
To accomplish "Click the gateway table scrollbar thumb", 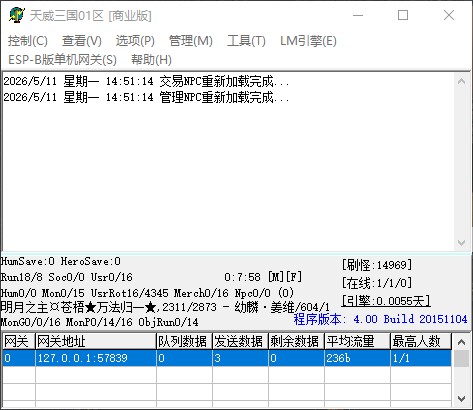I will tap(462, 358).
